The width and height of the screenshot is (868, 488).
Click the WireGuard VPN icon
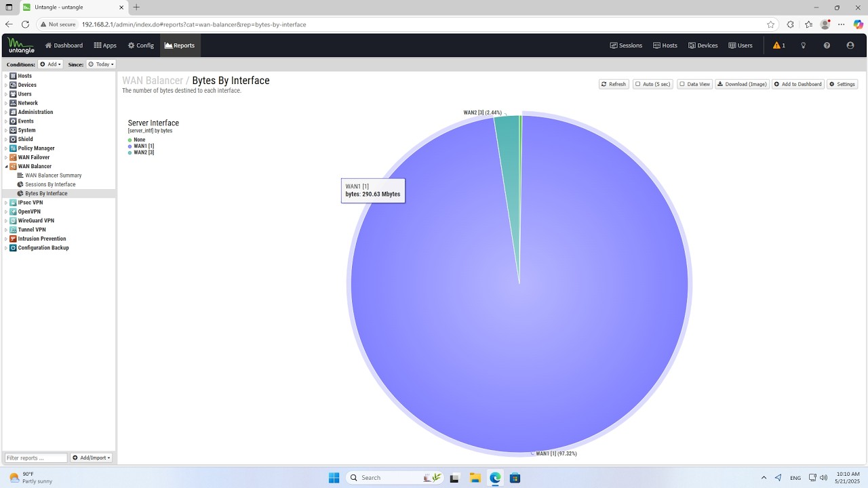(x=13, y=220)
